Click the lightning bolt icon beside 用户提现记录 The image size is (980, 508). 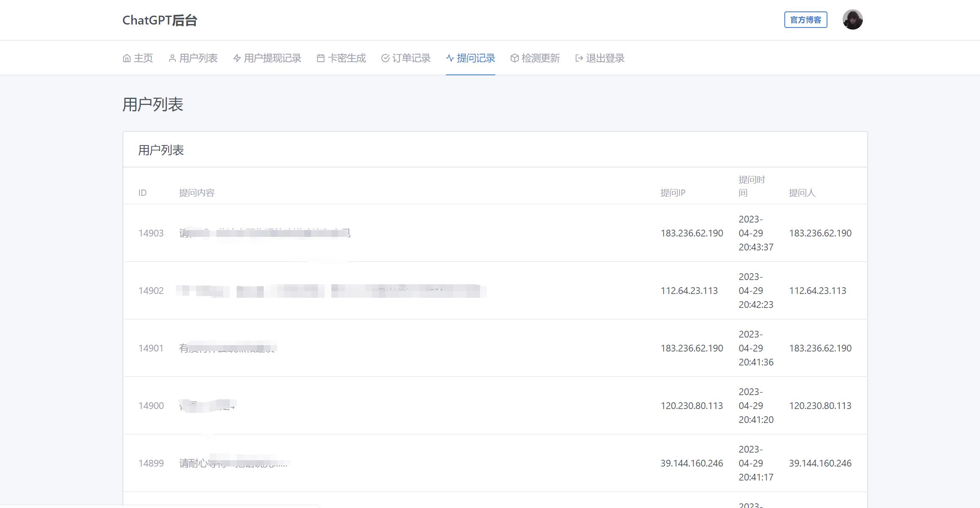[x=237, y=58]
